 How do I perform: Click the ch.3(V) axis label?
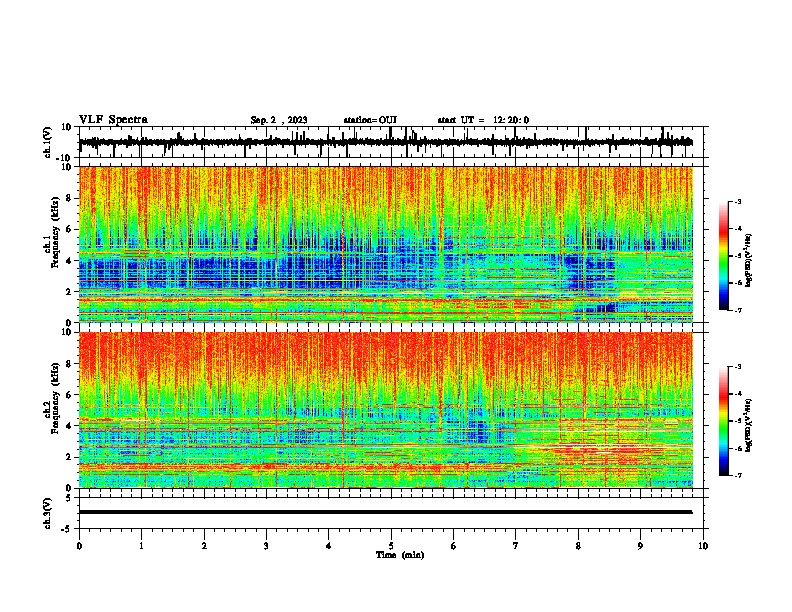pyautogui.click(x=48, y=513)
